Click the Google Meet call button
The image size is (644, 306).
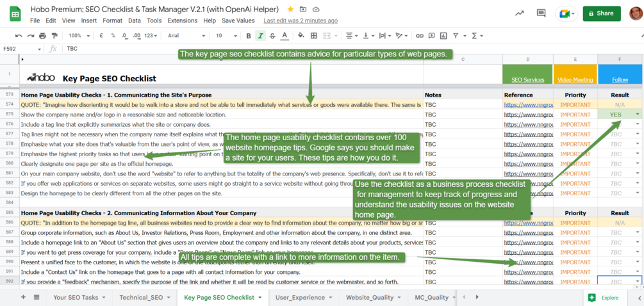[566, 13]
